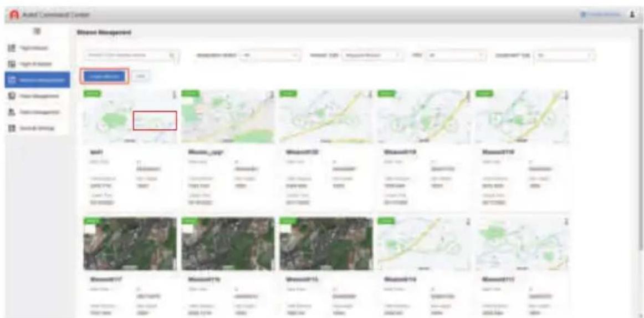The image size is (644, 318).
Task: Expand the rightmost filter dropdown
Action: point(564,55)
